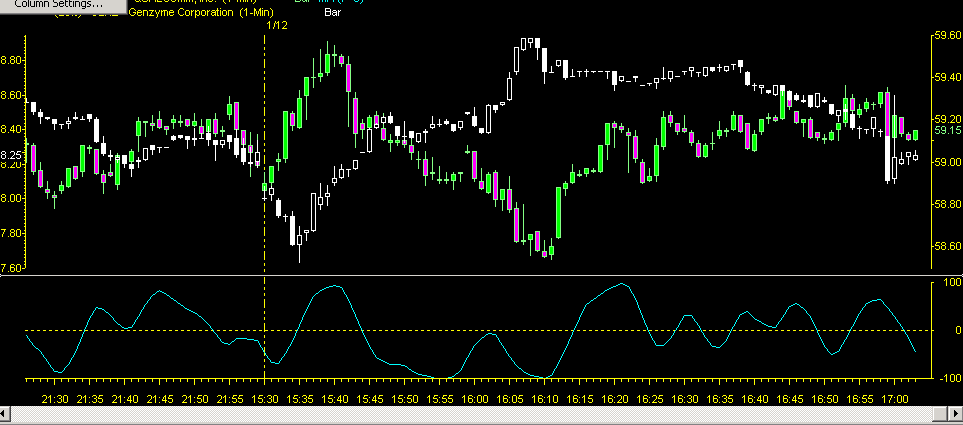Click the 17:00 time axis label
This screenshot has width=963, height=425.
point(895,399)
